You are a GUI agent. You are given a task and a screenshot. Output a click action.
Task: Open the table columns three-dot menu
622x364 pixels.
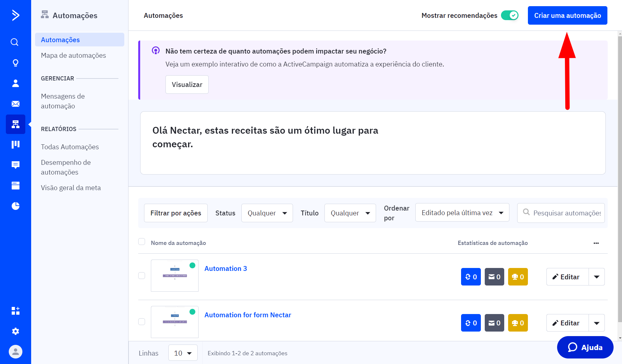[x=596, y=243]
